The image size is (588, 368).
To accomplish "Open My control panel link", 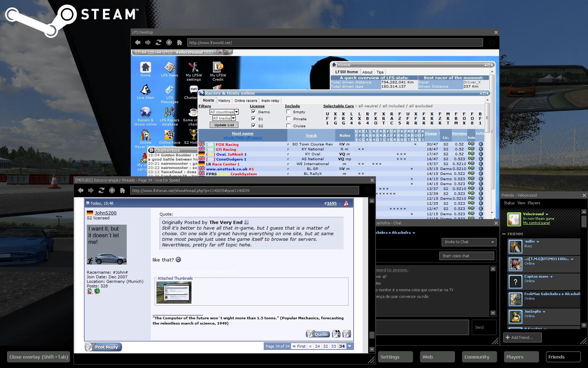I will click(x=536, y=223).
